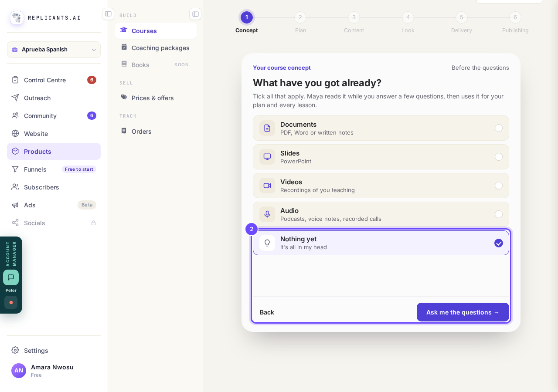Jump to step 5 Delivery

pos(462,17)
